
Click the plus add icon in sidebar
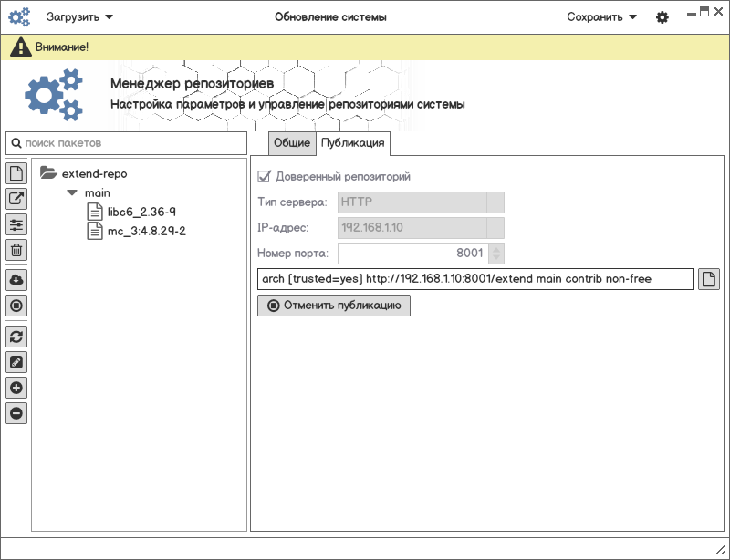16,388
